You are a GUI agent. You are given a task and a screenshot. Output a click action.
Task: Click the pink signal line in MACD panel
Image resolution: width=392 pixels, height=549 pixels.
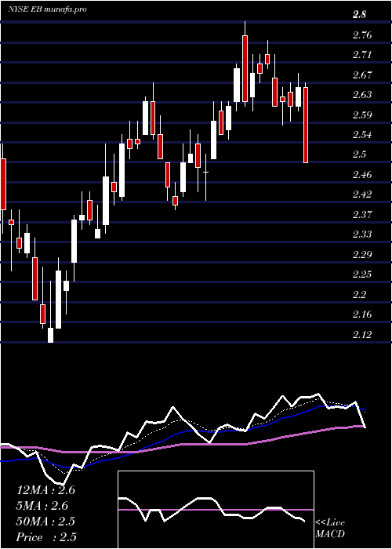[x=216, y=510]
